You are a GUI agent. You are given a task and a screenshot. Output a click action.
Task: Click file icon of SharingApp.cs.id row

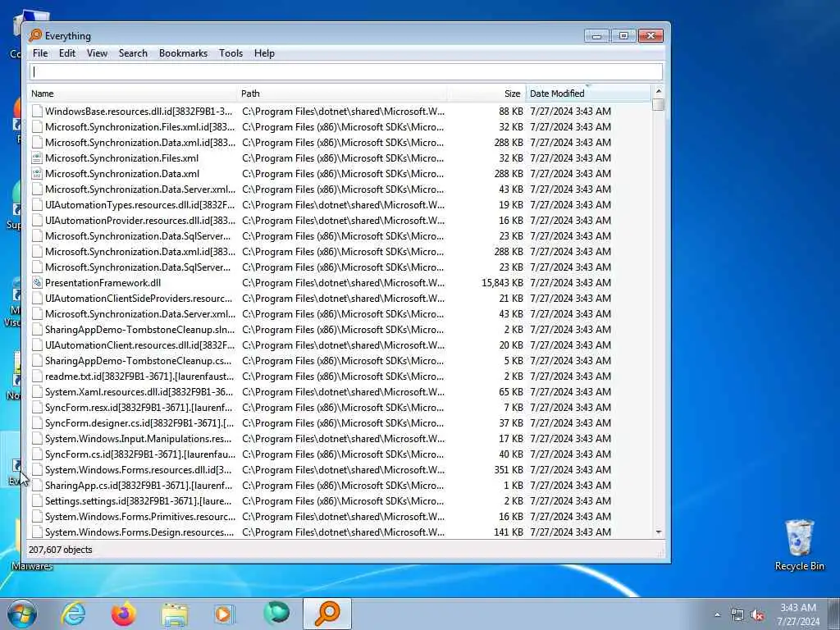pos(37,486)
